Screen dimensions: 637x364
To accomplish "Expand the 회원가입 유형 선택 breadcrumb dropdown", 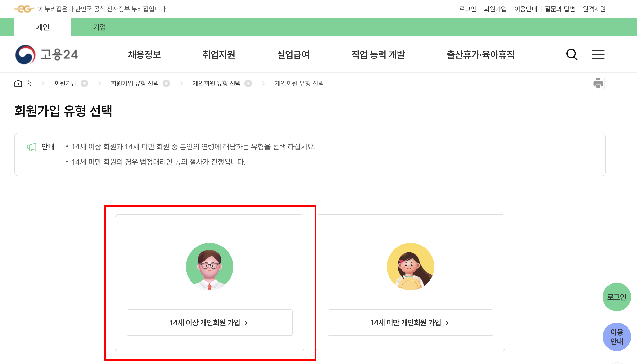I will (166, 83).
